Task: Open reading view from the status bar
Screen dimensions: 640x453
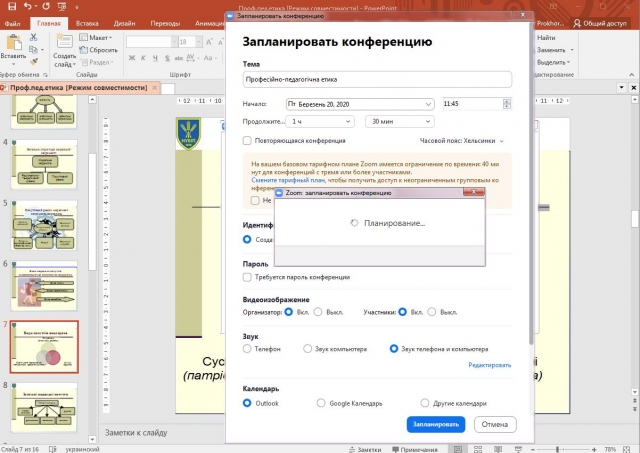Action: click(498, 449)
